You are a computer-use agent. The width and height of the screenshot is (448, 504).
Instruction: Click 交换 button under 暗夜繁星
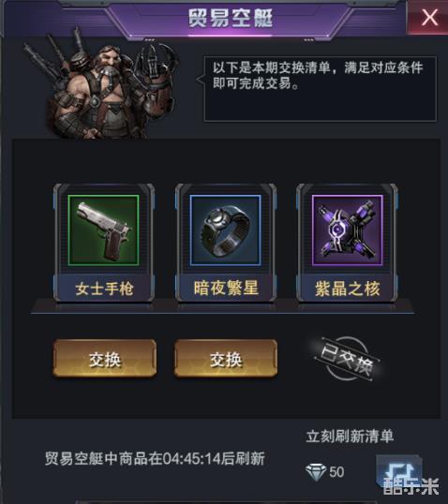226,358
